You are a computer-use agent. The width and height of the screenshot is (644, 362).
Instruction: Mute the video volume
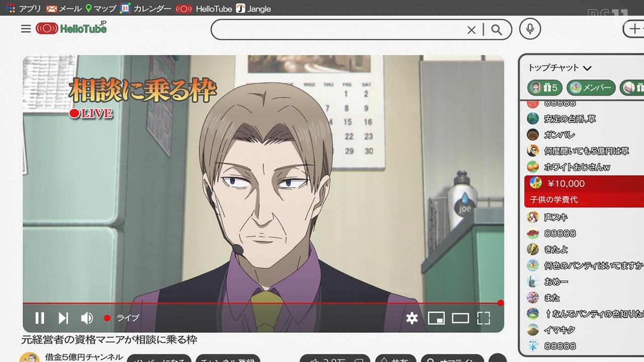[x=87, y=318]
